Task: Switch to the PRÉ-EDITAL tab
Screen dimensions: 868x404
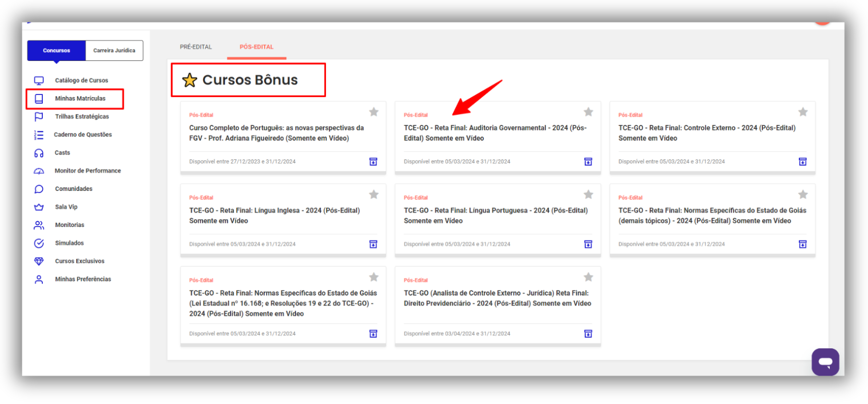Action: click(x=196, y=47)
